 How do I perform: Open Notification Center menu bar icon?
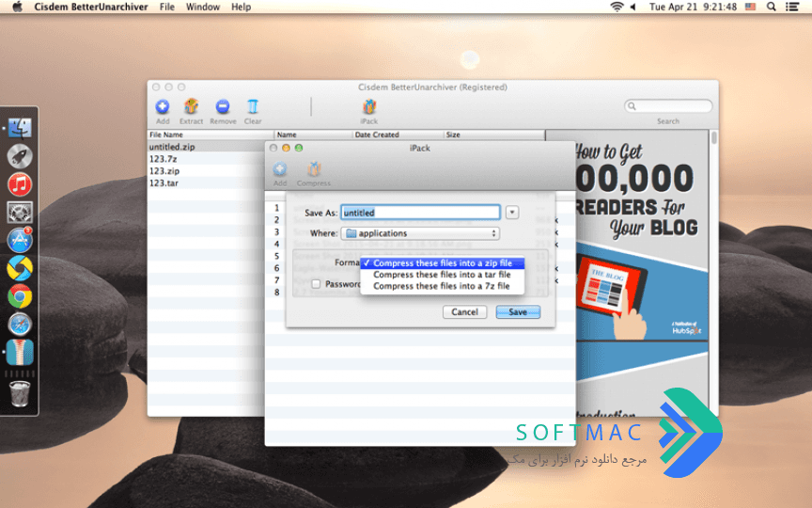point(792,7)
